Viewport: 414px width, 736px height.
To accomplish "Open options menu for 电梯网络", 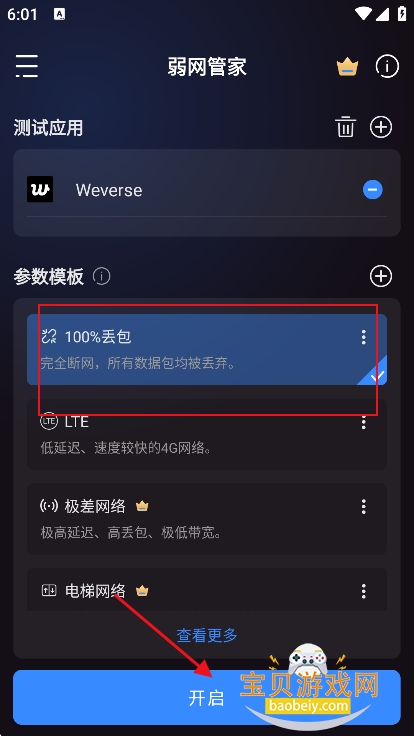I will 363,591.
